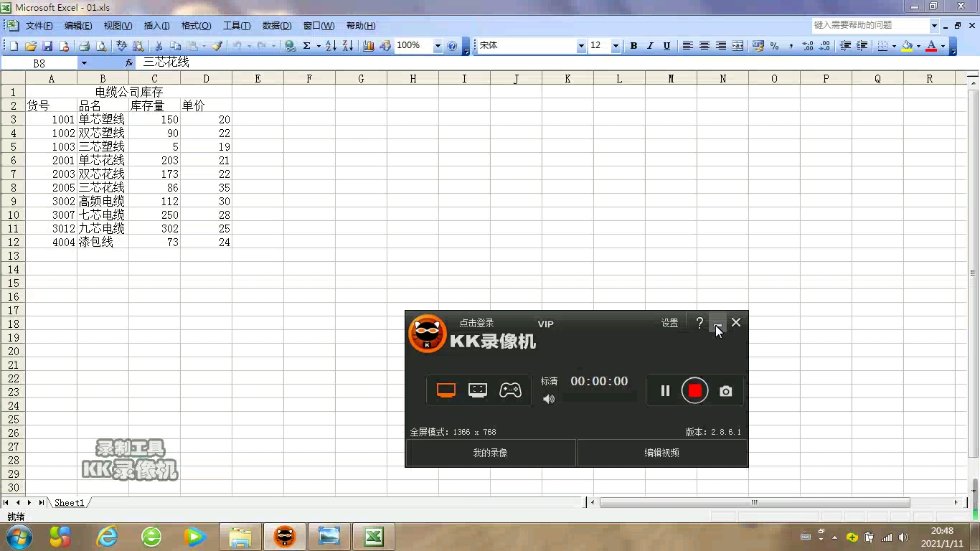
Task: Select region recording mode in KK录像机
Action: 478,390
